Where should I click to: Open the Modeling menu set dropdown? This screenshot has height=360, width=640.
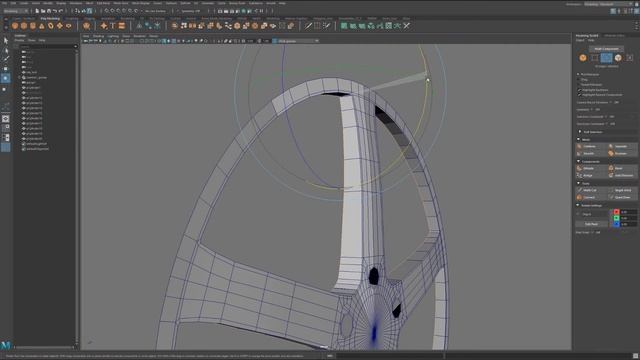[x=16, y=11]
